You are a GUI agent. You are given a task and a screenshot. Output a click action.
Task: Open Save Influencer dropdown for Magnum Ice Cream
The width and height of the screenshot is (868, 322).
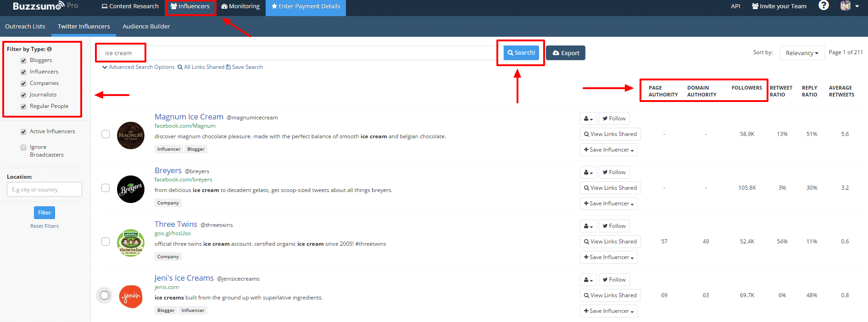pos(608,150)
